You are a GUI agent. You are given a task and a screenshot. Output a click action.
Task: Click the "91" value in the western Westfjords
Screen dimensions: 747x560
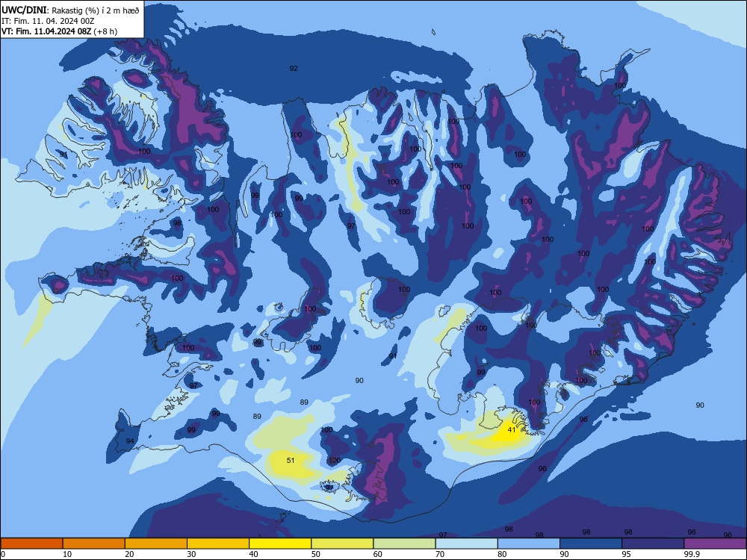(x=63, y=154)
